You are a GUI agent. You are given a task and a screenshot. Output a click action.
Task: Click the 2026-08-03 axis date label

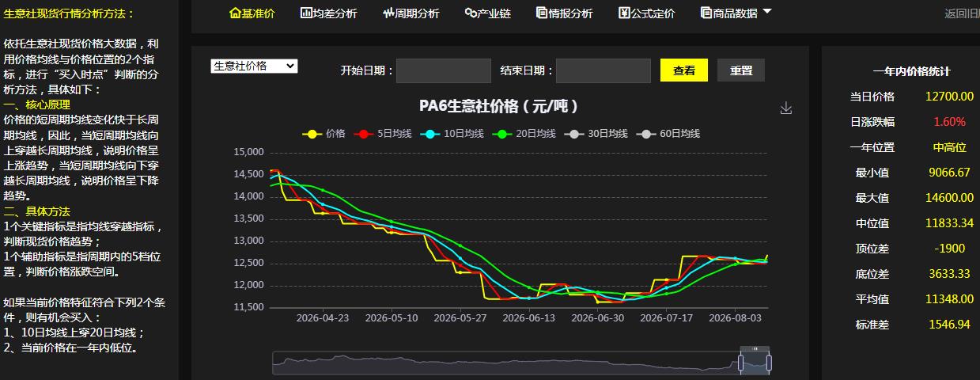click(736, 317)
